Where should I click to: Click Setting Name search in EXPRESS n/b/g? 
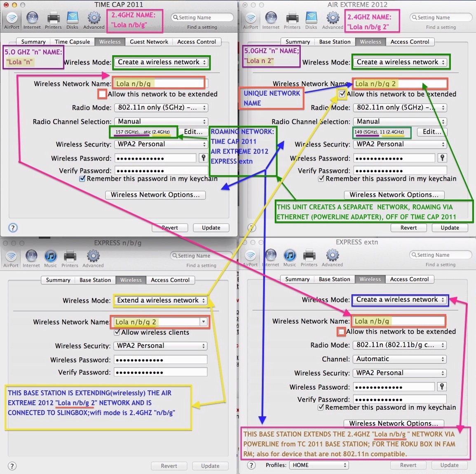tap(201, 256)
